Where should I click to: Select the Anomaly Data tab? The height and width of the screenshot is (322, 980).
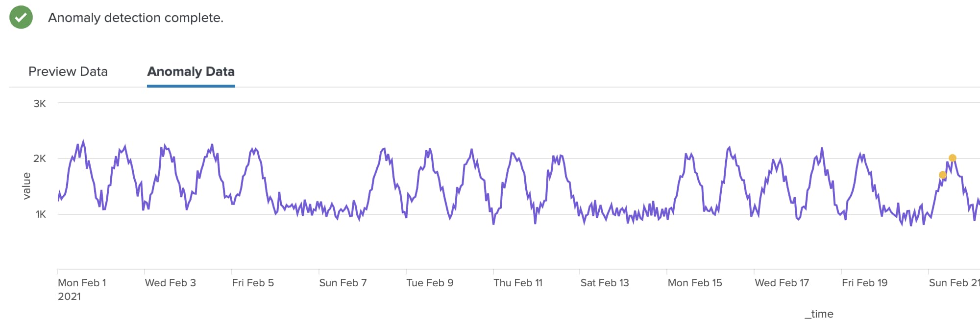click(x=191, y=71)
